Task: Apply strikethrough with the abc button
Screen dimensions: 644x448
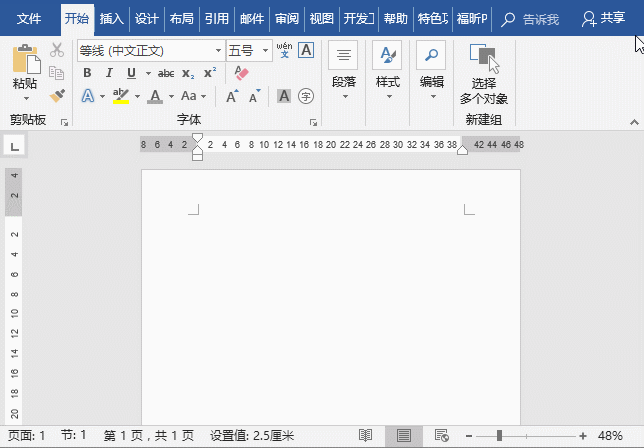Action: tap(166, 73)
